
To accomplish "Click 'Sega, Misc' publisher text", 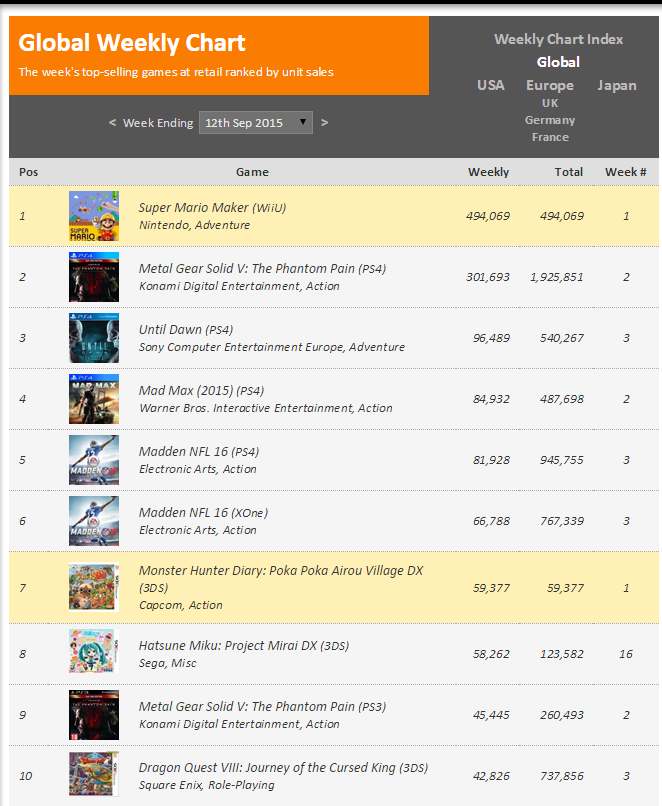I will click(168, 664).
